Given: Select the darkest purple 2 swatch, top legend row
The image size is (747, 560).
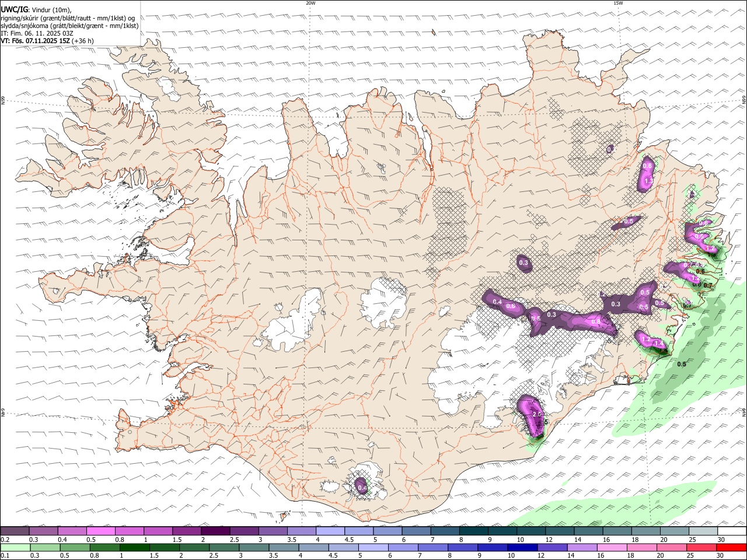Looking at the screenshot, I should coord(215,531).
